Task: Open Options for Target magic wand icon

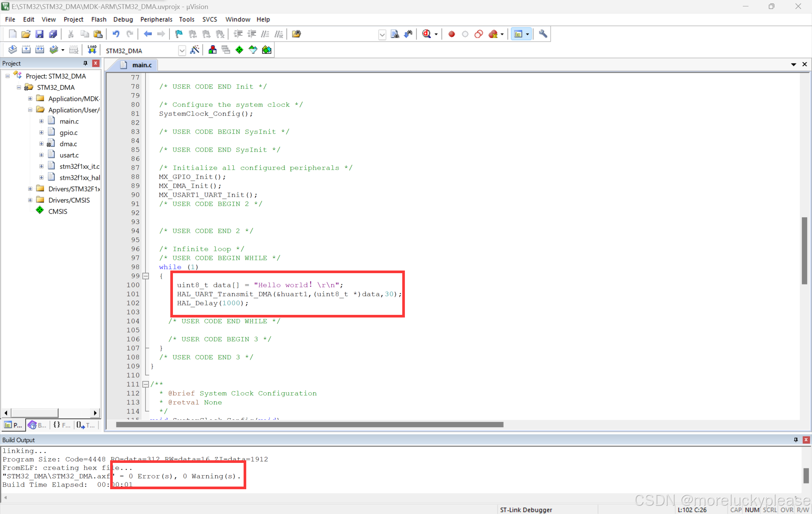Action: pos(195,50)
